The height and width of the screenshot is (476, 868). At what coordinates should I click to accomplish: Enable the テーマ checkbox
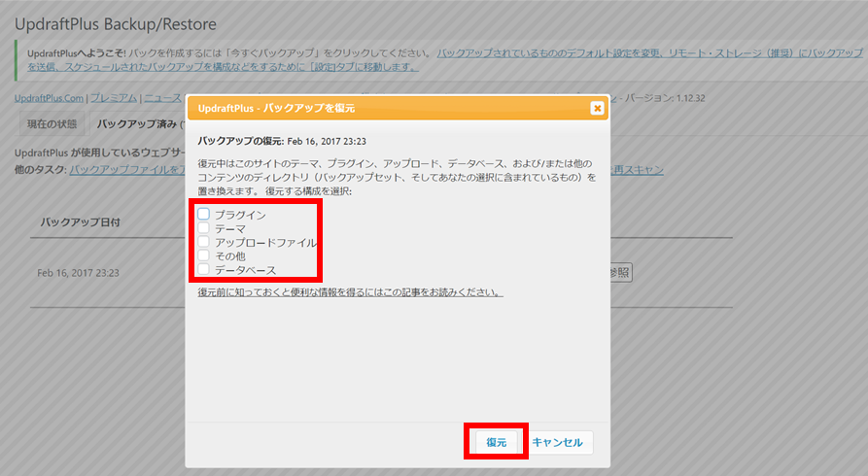[204, 227]
